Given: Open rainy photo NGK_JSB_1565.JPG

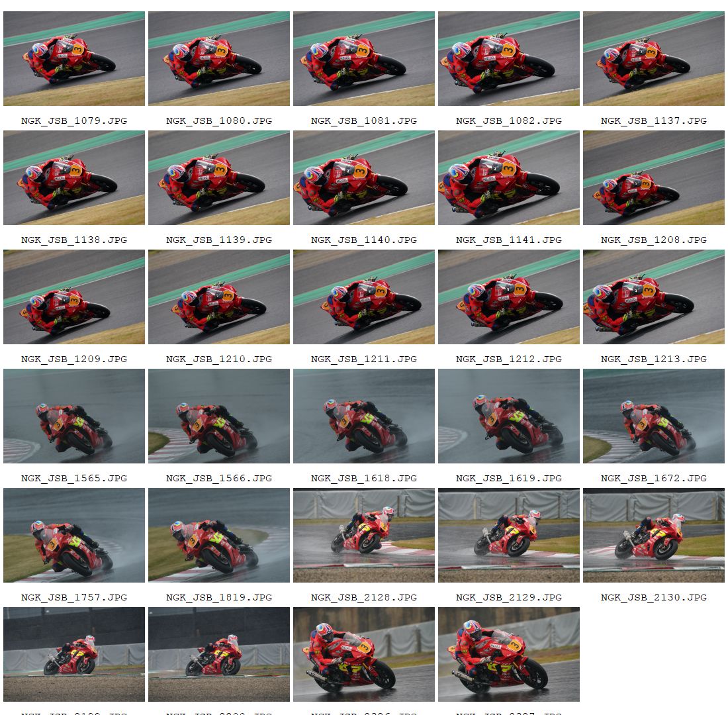Looking at the screenshot, I should pyautogui.click(x=74, y=416).
